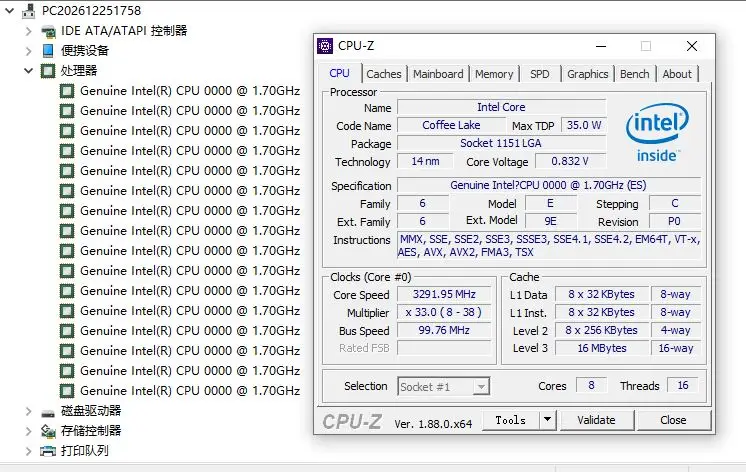This screenshot has height=472, width=746.
Task: Click the Ext. Model value 9E
Action: click(x=550, y=222)
